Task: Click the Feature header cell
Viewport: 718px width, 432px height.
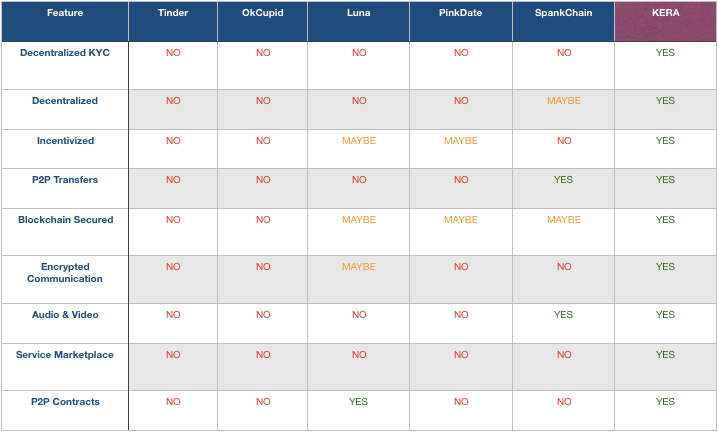Action: click(65, 21)
